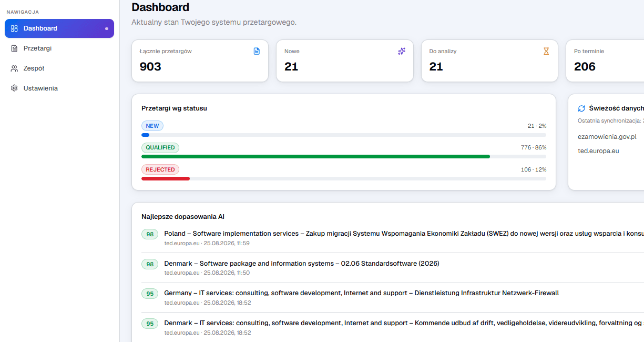Click the green QUALIFIED progress bar
This screenshot has height=342, width=644.
click(315, 157)
